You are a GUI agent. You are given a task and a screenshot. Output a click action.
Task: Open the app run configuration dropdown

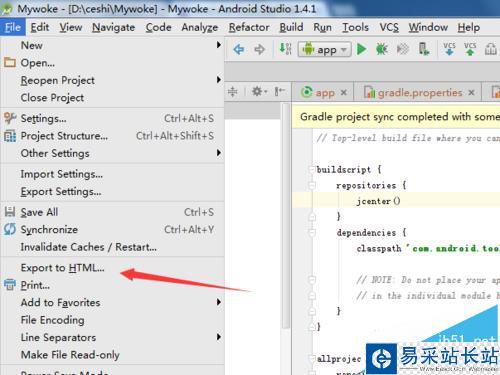tap(324, 50)
